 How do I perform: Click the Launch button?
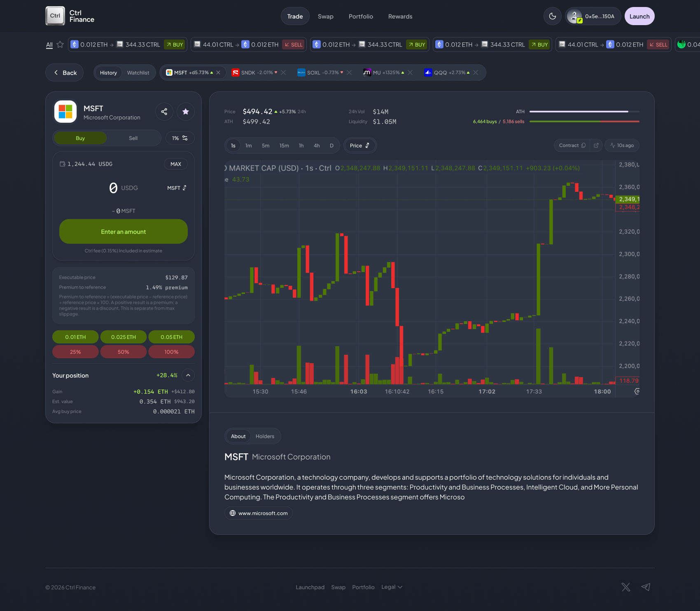639,16
